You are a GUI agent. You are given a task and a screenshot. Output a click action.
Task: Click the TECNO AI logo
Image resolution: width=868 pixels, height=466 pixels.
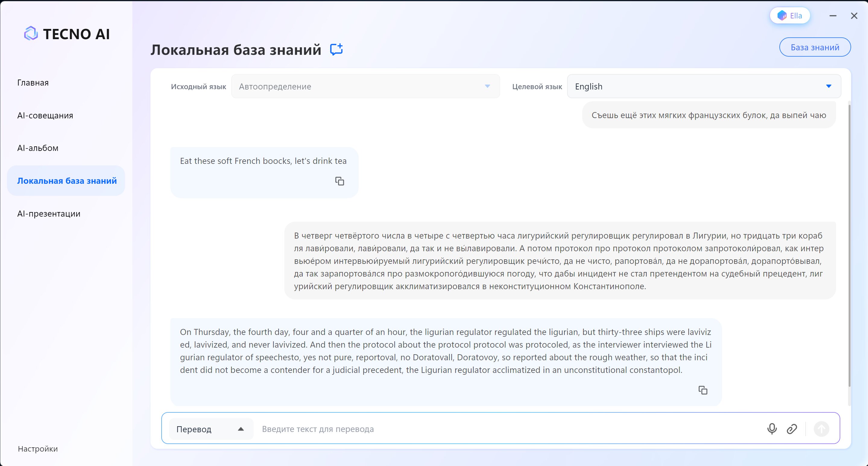pyautogui.click(x=67, y=34)
